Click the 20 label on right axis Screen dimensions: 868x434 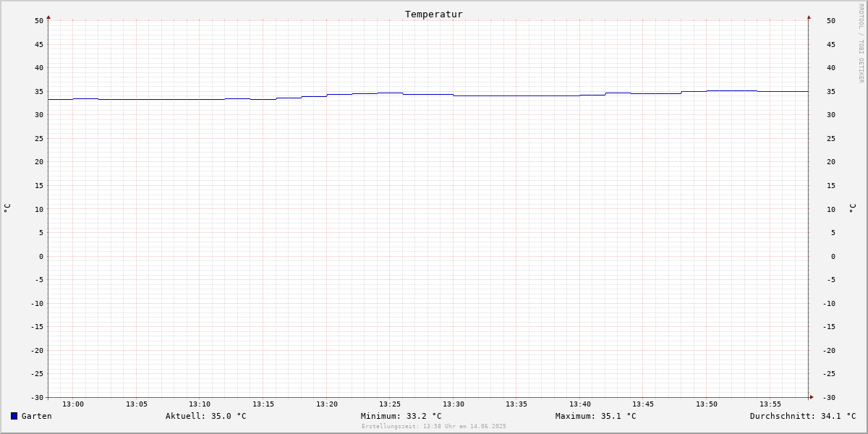[x=831, y=162]
